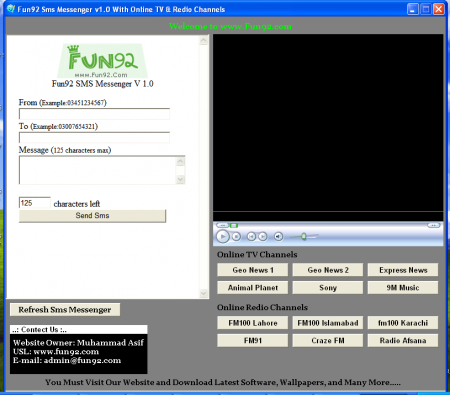
Task: Mute the media player sound
Action: pos(278,237)
